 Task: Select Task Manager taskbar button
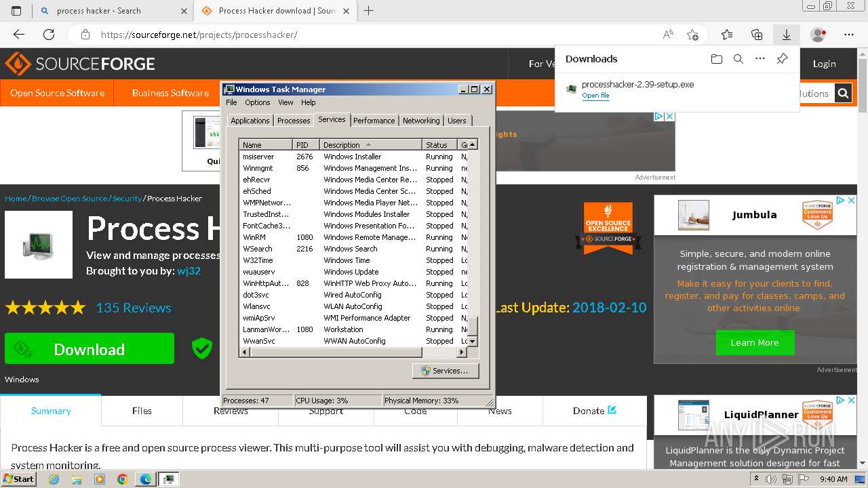[x=169, y=479]
